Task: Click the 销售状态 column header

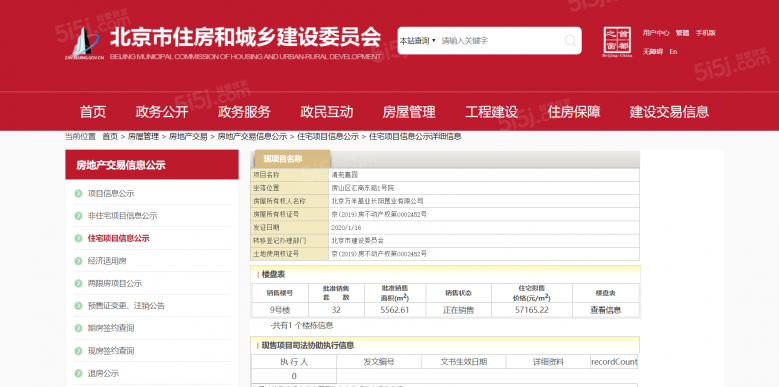Action: [458, 293]
